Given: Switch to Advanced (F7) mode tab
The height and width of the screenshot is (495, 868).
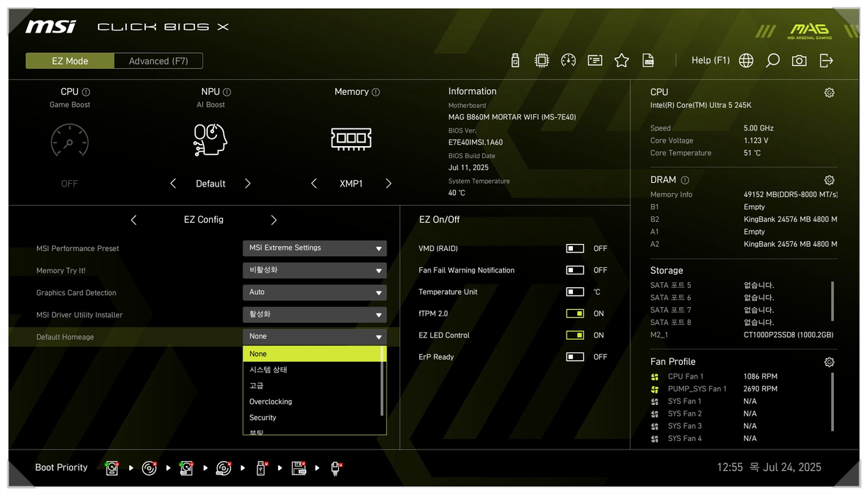Looking at the screenshot, I should [x=158, y=61].
